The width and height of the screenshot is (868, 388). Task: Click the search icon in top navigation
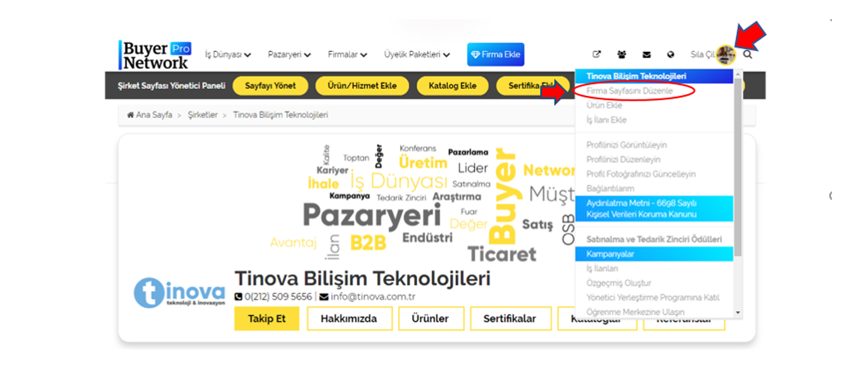pyautogui.click(x=747, y=54)
